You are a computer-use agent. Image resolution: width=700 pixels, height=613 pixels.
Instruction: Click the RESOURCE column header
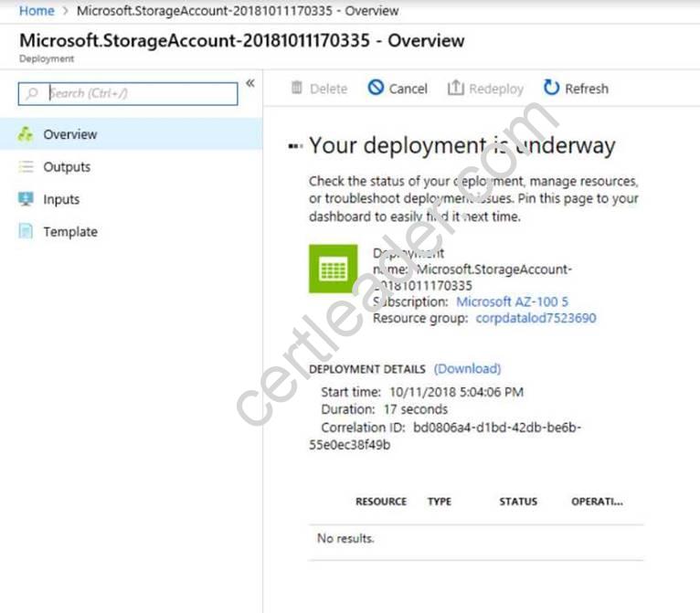381,502
